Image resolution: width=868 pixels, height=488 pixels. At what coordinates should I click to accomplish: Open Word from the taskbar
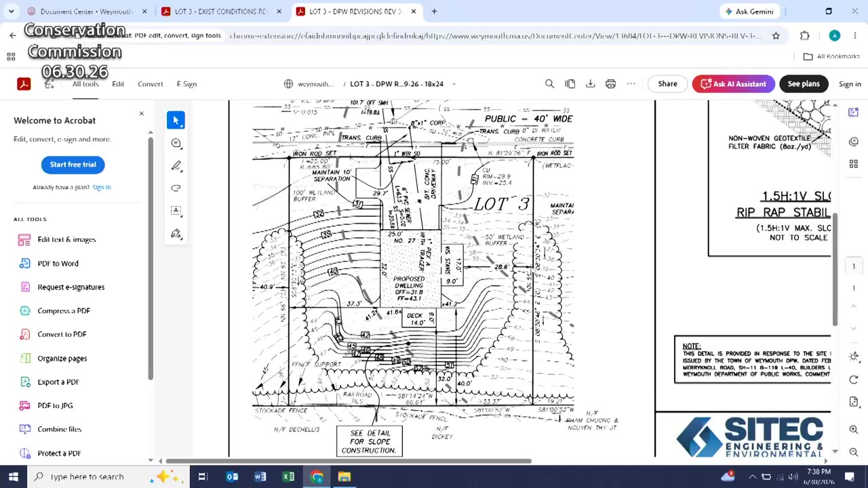260,476
